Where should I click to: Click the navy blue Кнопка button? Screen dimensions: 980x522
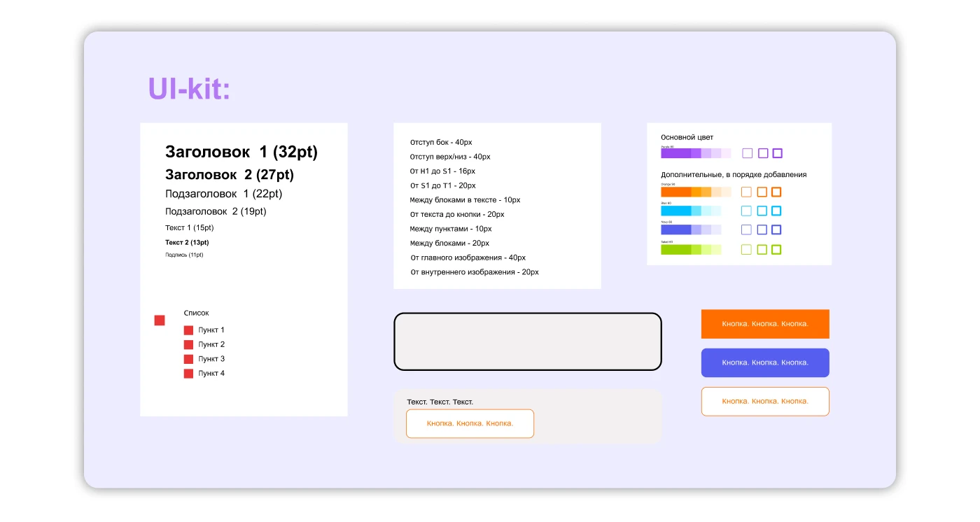pos(765,362)
